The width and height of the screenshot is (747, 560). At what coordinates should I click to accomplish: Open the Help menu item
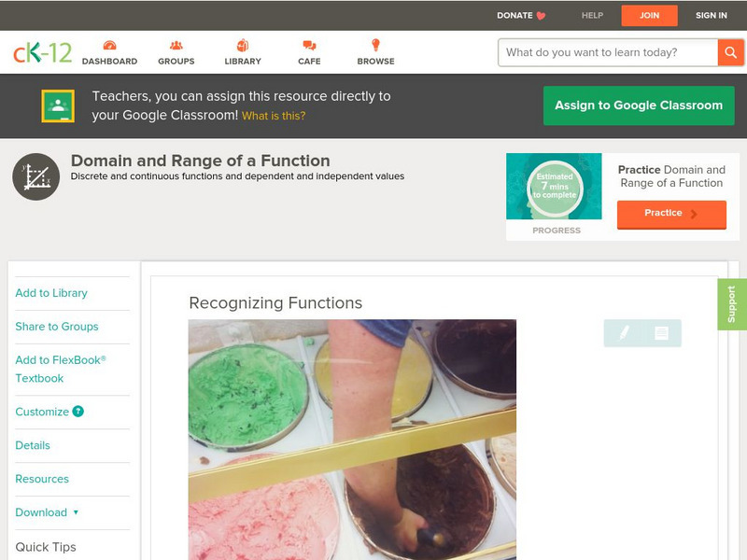592,15
